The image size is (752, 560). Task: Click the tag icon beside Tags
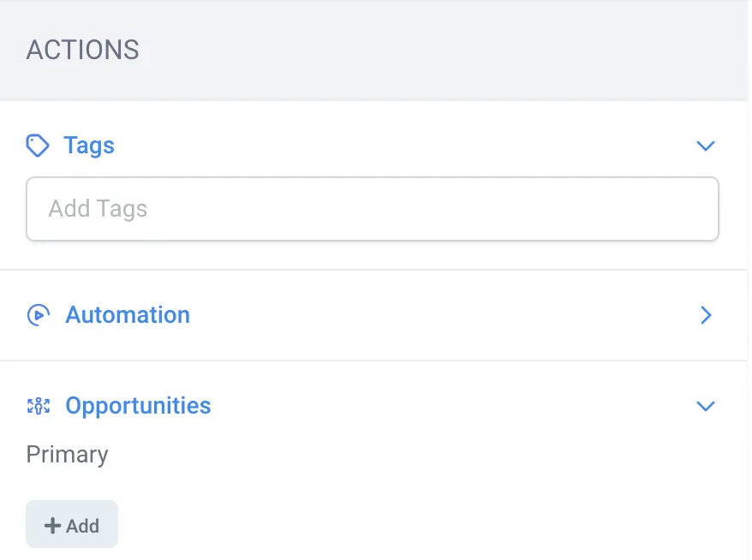pos(38,146)
